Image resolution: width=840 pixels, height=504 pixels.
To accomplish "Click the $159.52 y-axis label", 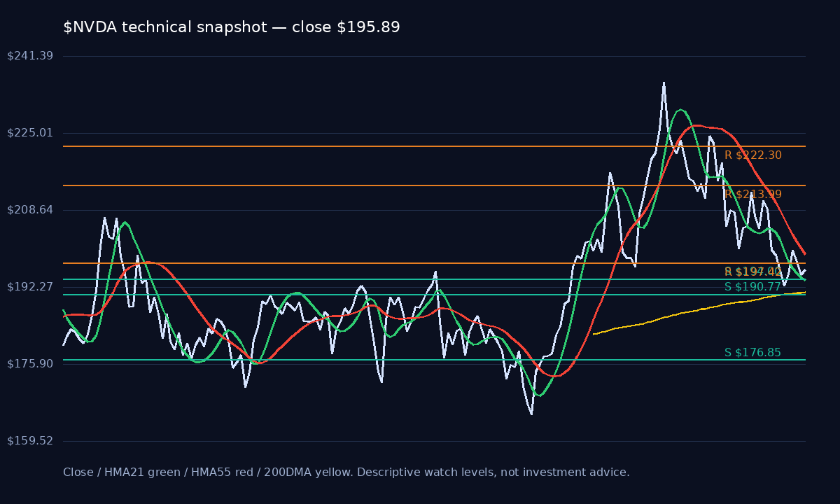I will pos(30,441).
